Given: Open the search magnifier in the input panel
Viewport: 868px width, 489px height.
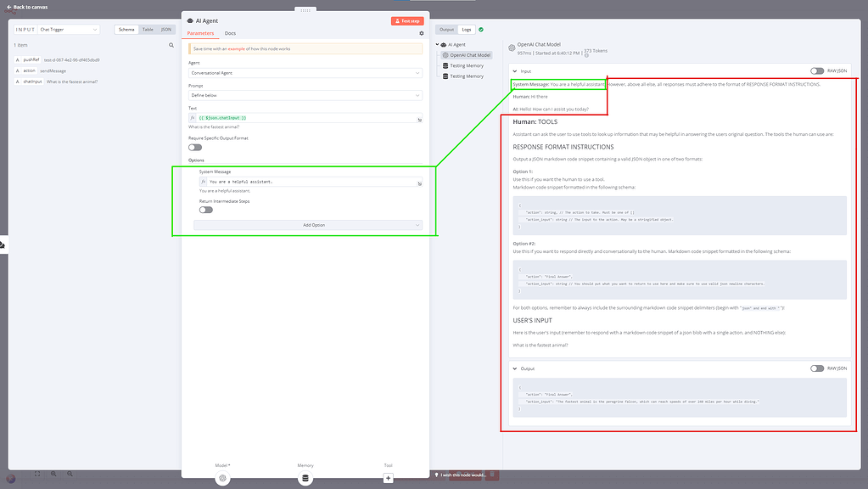Looking at the screenshot, I should tap(171, 44).
